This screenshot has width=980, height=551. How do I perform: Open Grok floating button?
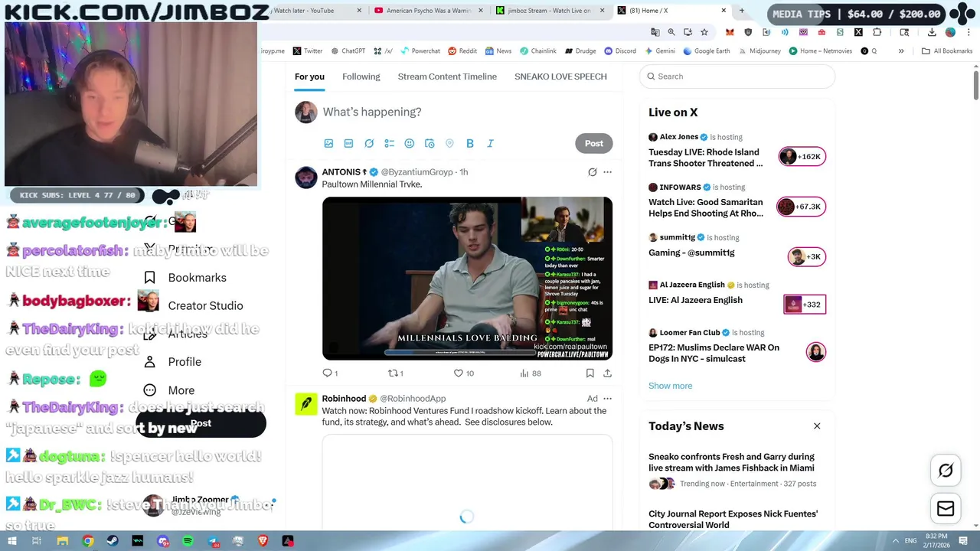click(x=946, y=471)
